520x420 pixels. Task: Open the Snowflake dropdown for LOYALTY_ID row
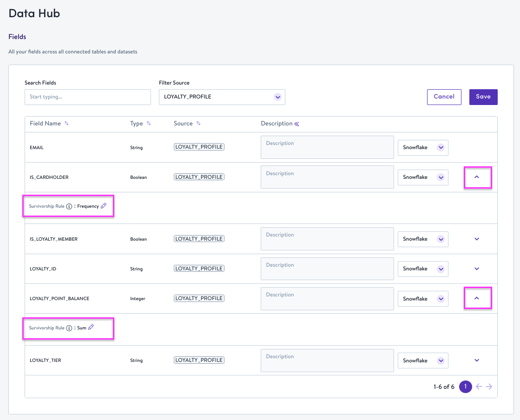(x=441, y=269)
